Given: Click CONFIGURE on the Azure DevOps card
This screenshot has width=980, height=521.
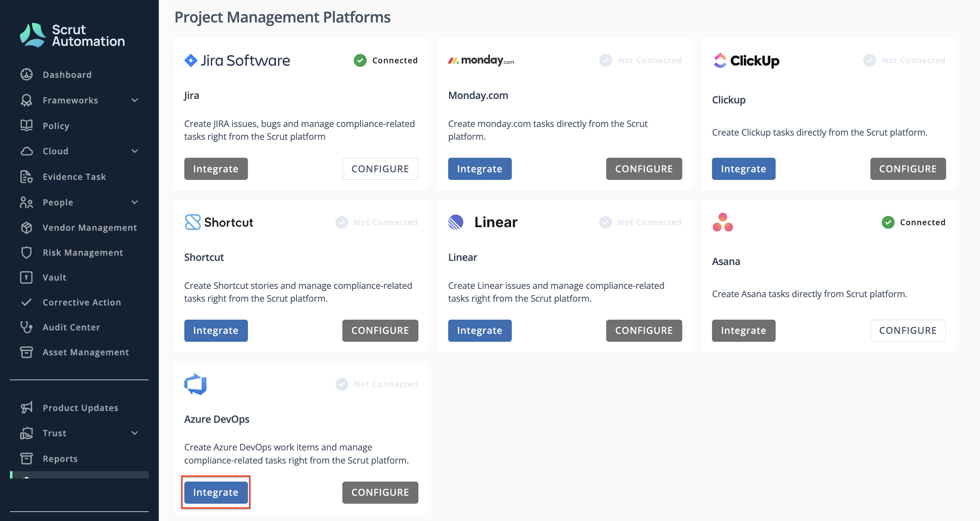Looking at the screenshot, I should (380, 492).
